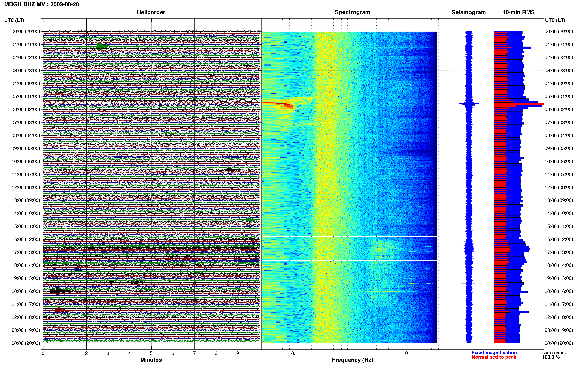Click the 'Seismogram' panel heading
This screenshot has height=368, width=588.
click(x=468, y=12)
